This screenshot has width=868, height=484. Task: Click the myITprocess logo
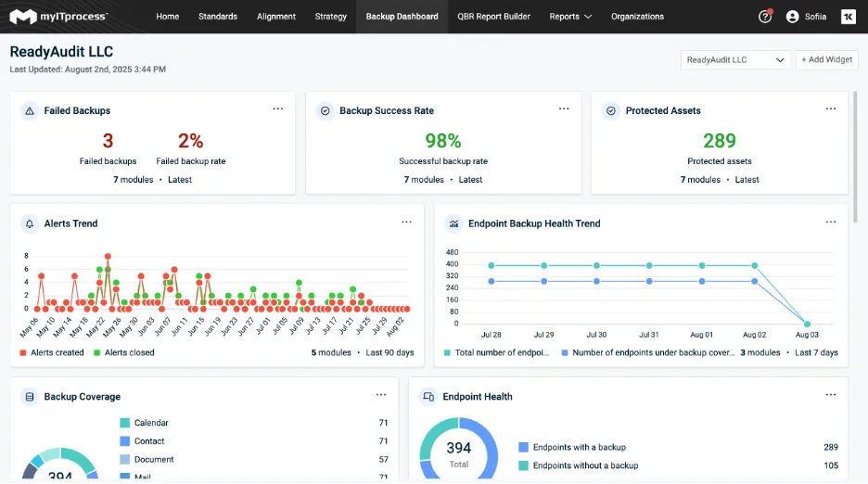(x=58, y=17)
